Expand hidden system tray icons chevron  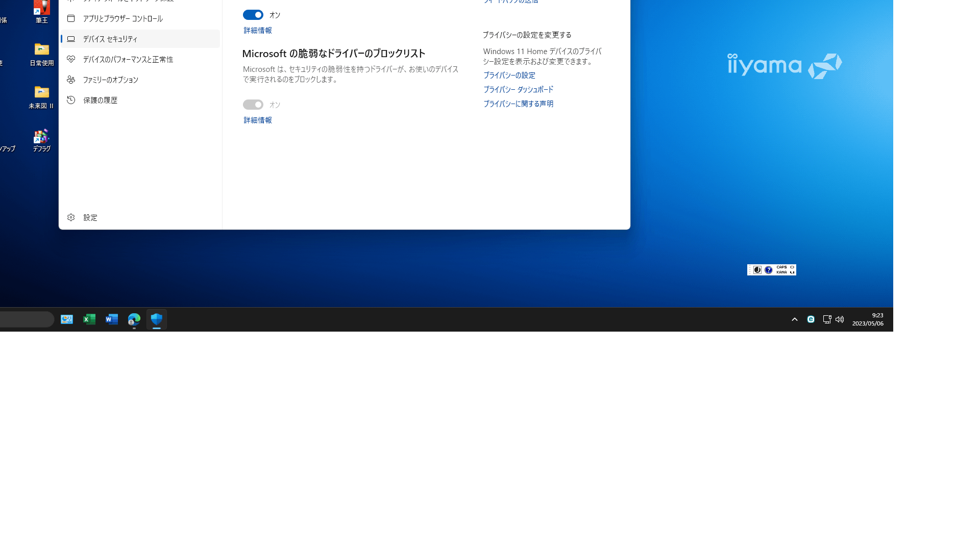coord(794,319)
